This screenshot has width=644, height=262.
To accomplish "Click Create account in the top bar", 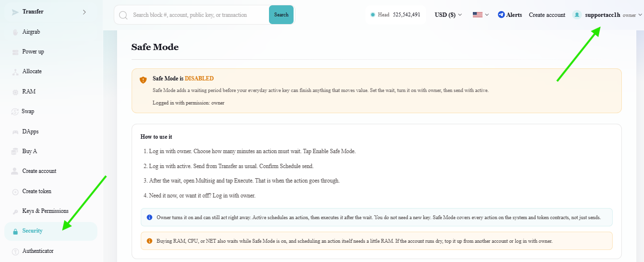I will point(547,15).
